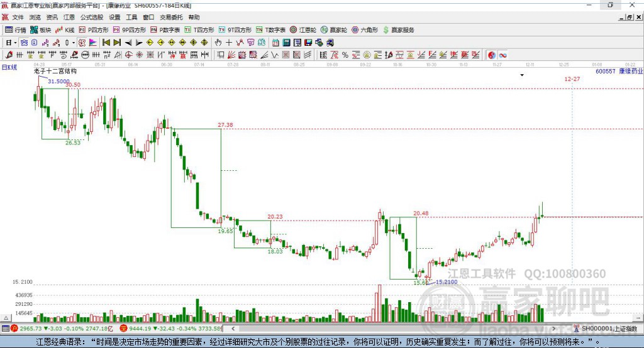Click the red target circle tool

[128, 55]
